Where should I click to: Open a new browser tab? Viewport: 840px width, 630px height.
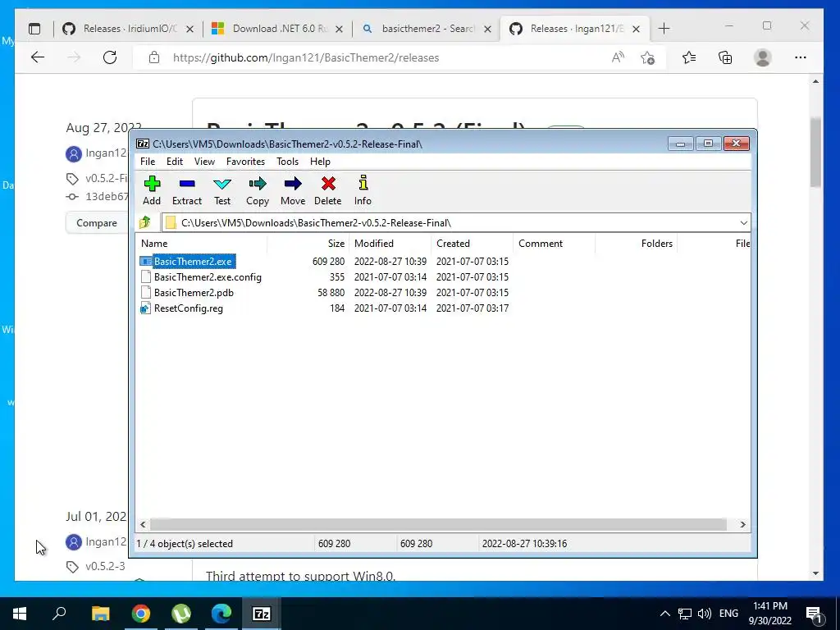click(x=664, y=29)
